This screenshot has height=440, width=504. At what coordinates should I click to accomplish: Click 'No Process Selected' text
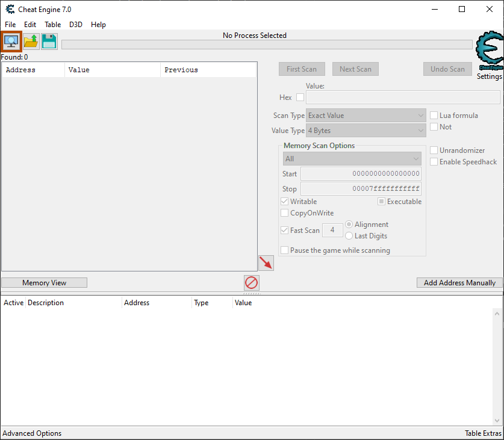click(255, 36)
